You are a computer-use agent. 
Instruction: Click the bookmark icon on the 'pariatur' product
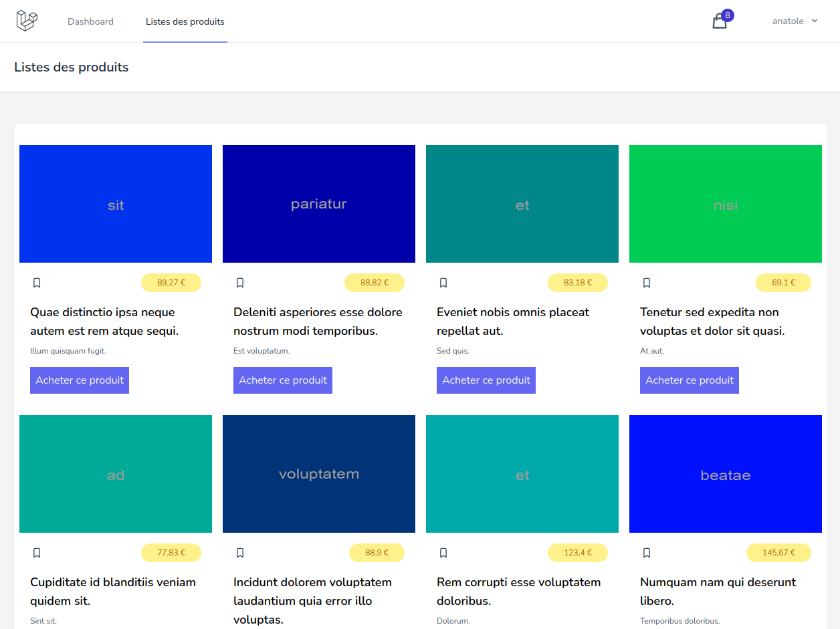tap(240, 283)
